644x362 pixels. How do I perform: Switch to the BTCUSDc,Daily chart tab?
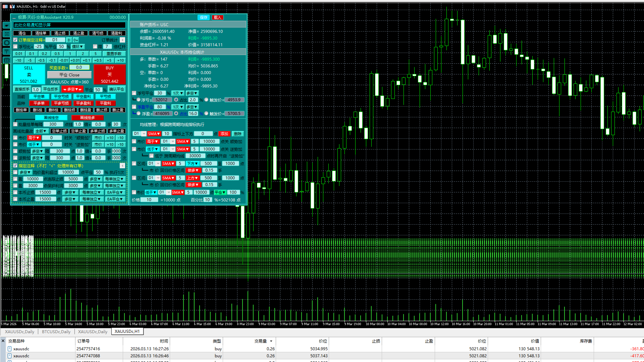click(56, 332)
